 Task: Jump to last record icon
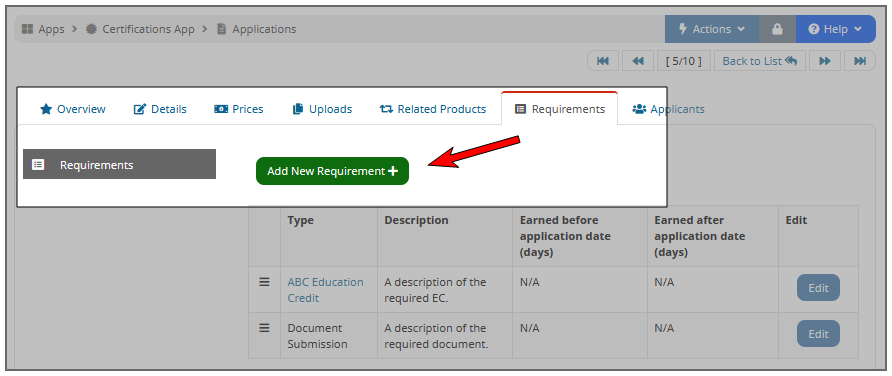860,61
